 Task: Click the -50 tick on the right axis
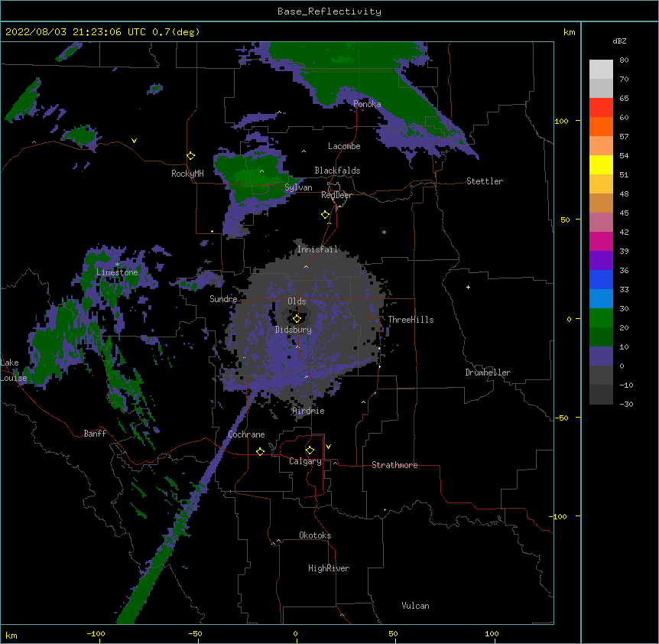coord(561,418)
